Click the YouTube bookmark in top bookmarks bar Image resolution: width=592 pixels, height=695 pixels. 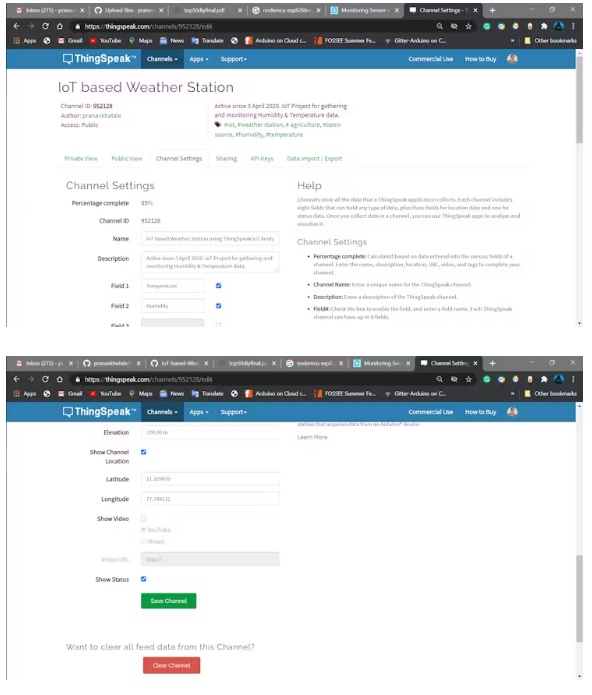tap(105, 40)
